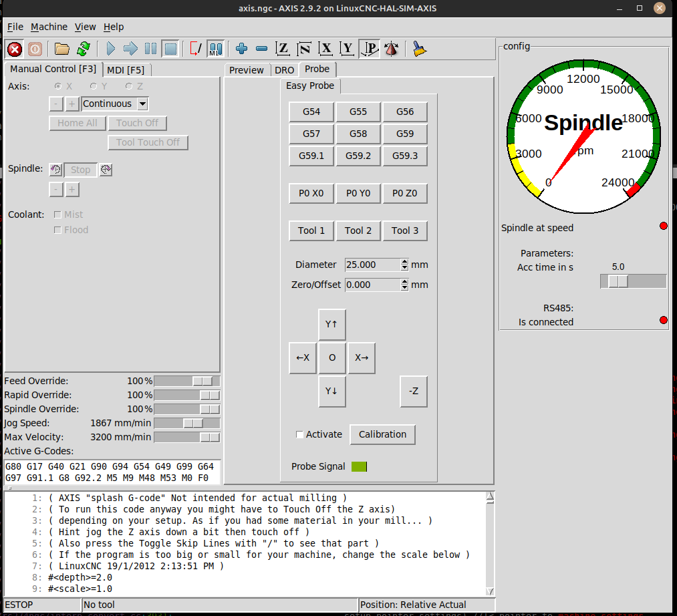Click the Probe Signal green indicator
The image size is (677, 616).
360,466
